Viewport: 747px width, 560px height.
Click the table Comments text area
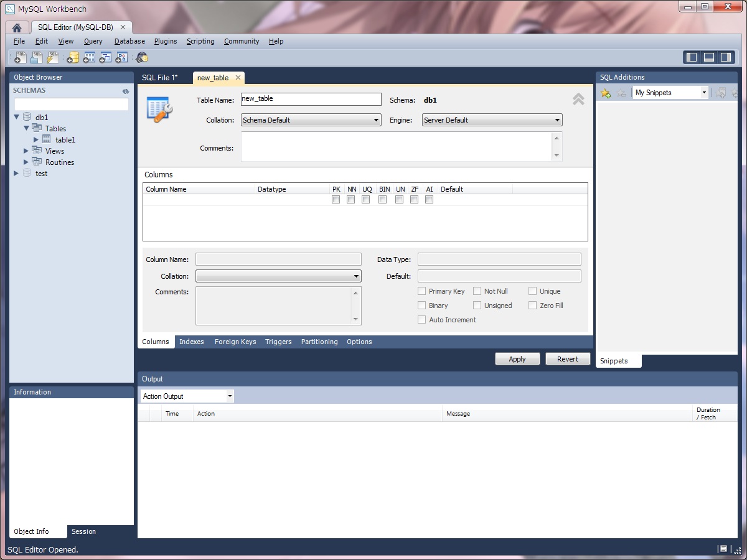[397, 147]
